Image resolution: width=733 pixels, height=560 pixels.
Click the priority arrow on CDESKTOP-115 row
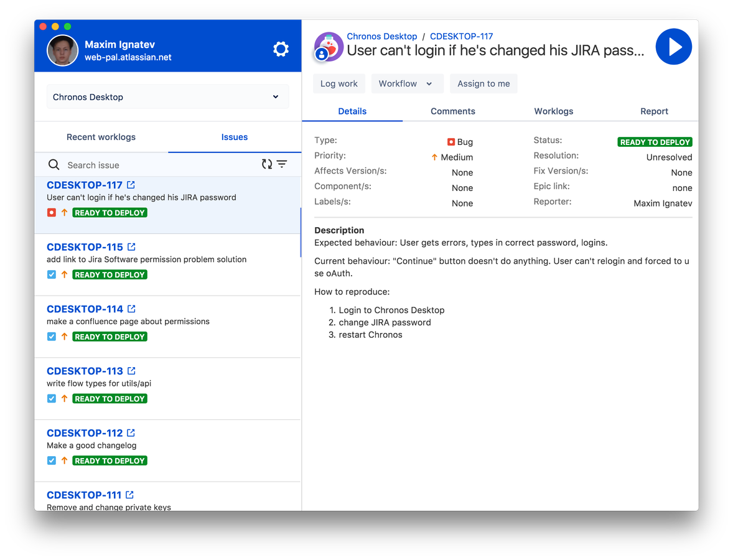pos(65,274)
